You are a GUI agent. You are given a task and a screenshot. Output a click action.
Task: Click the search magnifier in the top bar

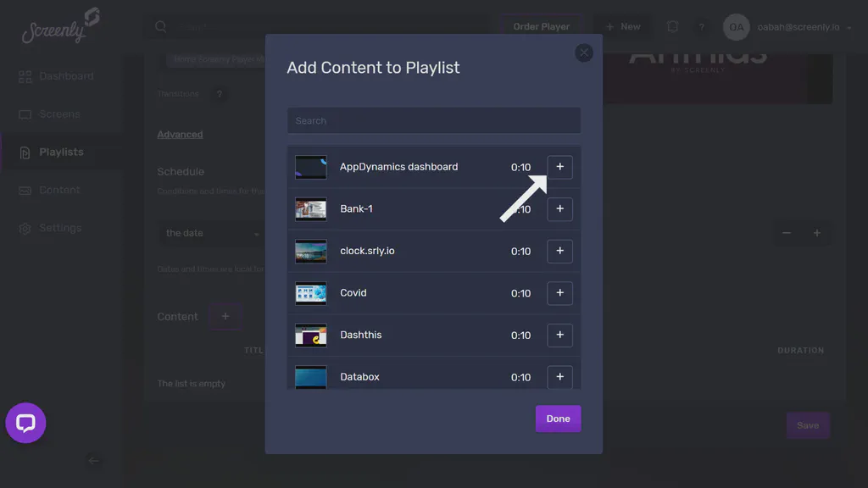160,26
